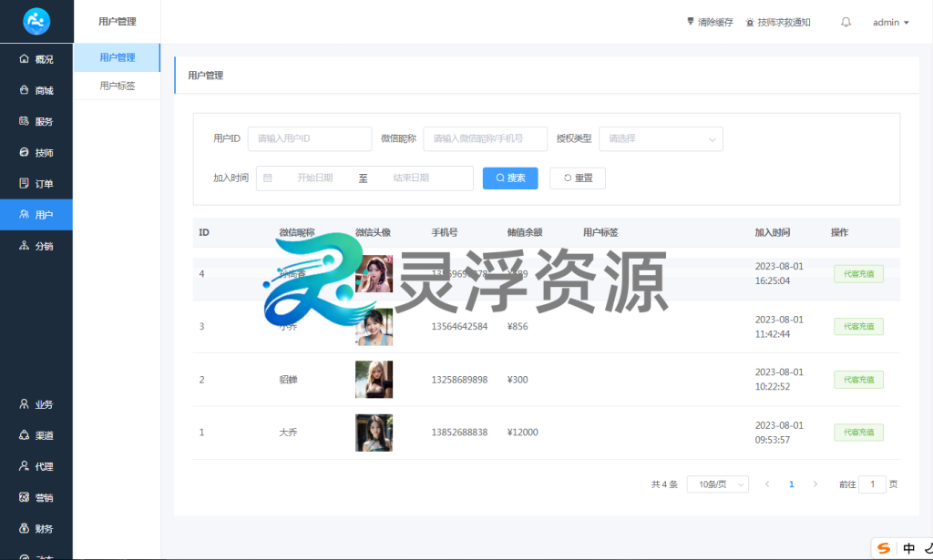Click 清除缓存 clear cache in header
This screenshot has width=933, height=560.
[710, 22]
